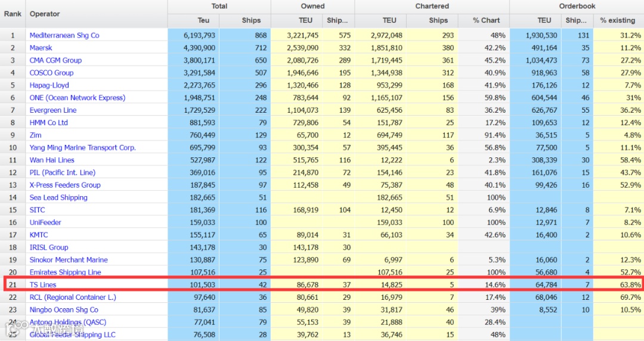Open the IRISL Group link

pyautogui.click(x=48, y=247)
